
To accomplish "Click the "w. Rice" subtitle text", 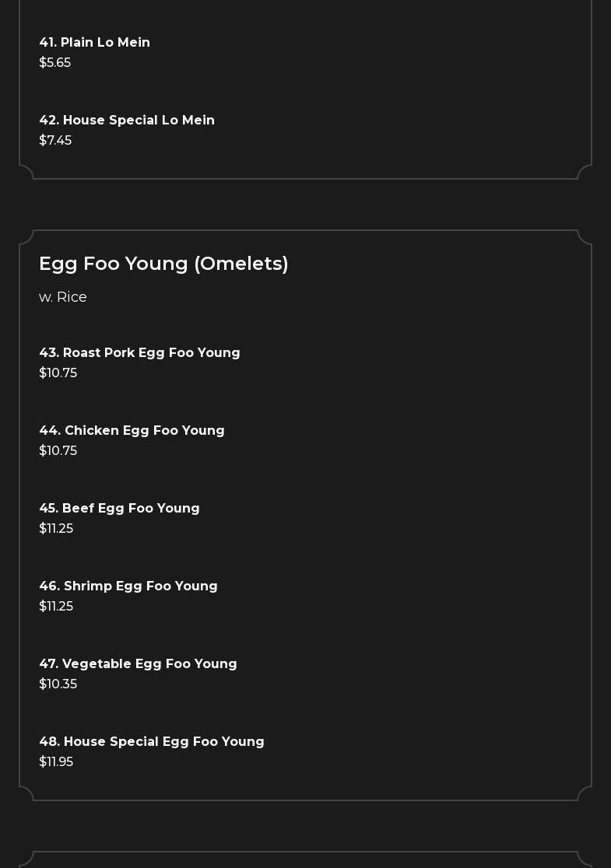I will [63, 297].
